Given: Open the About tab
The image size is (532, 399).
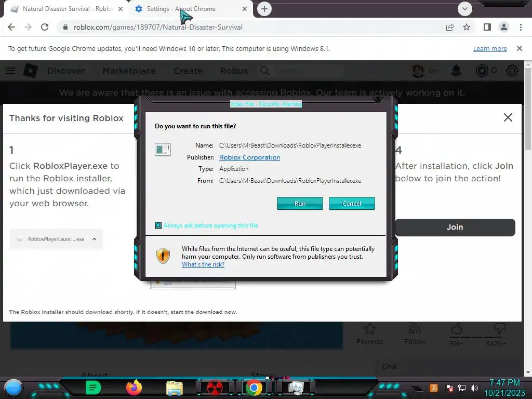Looking at the screenshot, I should click(95, 374).
